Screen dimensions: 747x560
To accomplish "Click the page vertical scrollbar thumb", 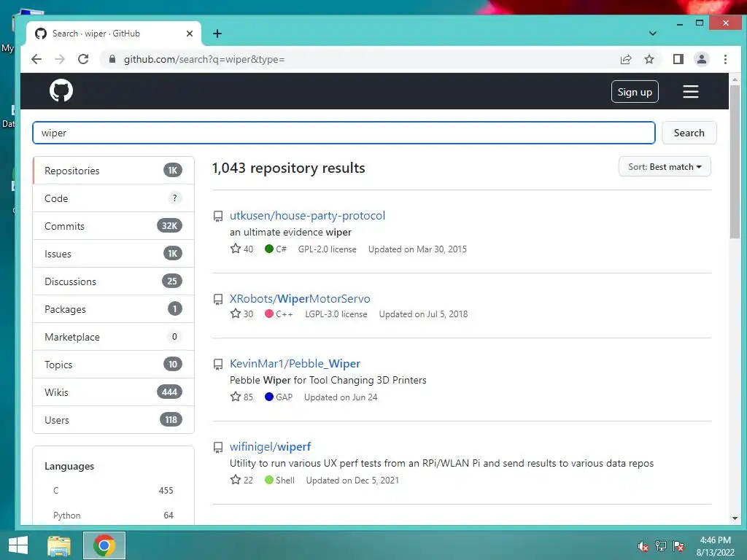I will pyautogui.click(x=735, y=162).
